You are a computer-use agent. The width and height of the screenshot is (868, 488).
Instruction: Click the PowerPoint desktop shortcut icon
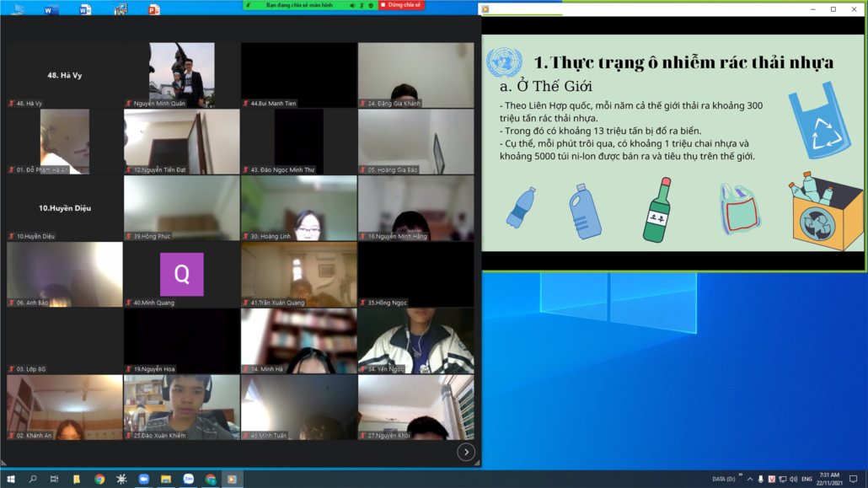(153, 9)
